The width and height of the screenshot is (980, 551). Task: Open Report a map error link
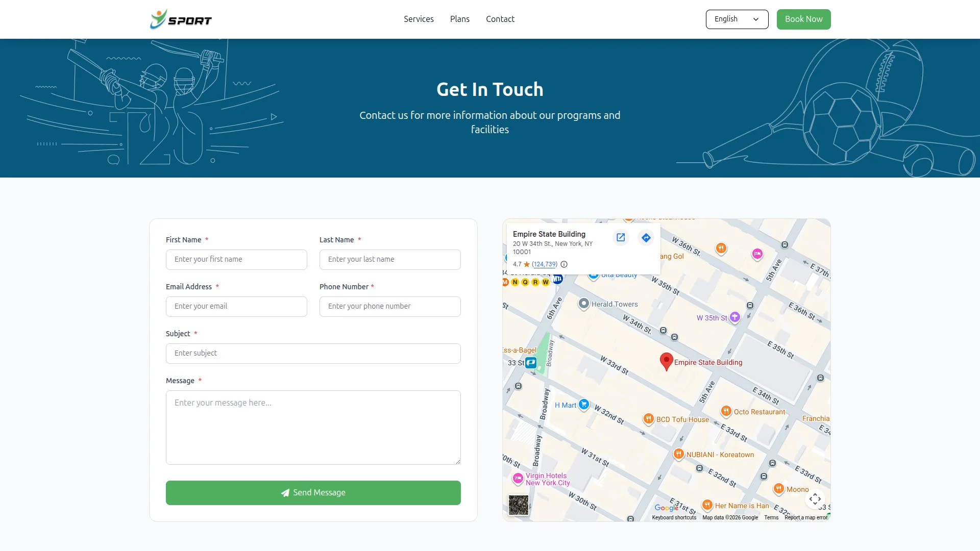tap(805, 517)
